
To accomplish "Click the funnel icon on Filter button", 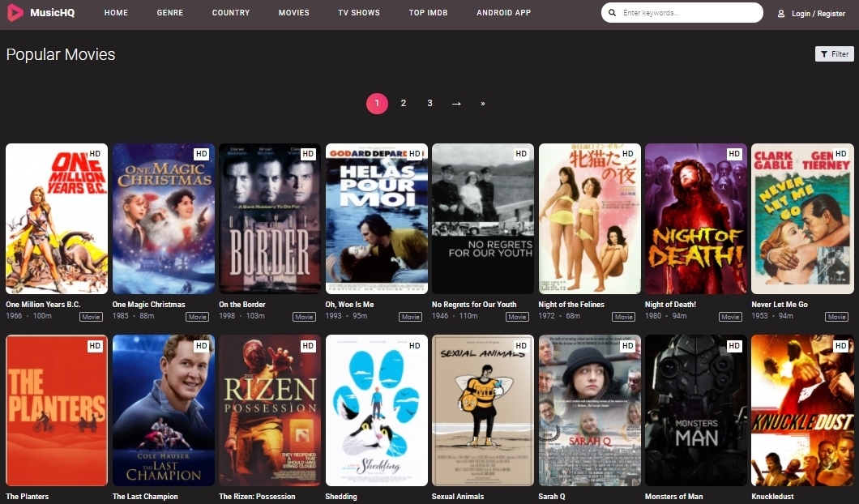I will click(x=823, y=53).
